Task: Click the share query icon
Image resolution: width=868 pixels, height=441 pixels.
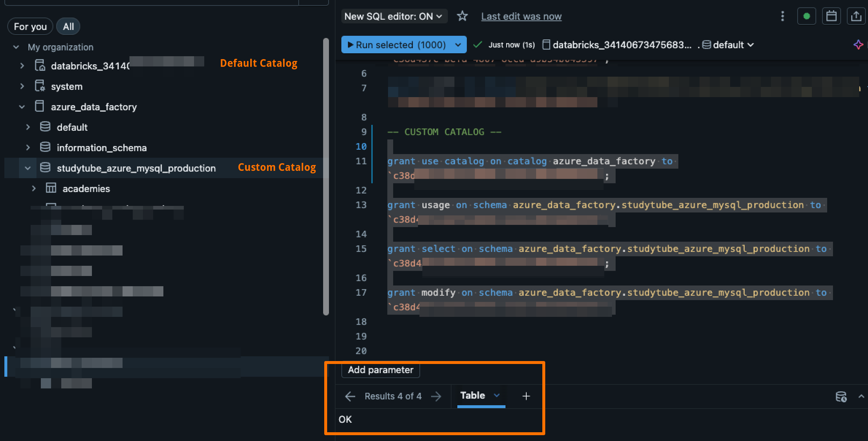Action: (x=856, y=16)
